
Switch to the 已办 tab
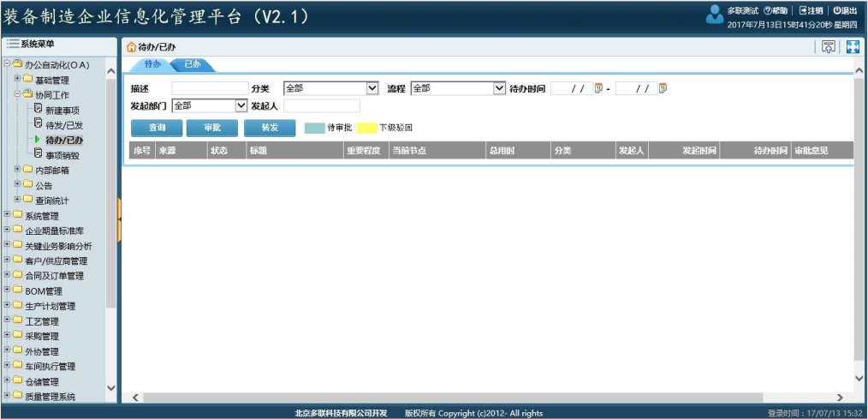click(193, 64)
